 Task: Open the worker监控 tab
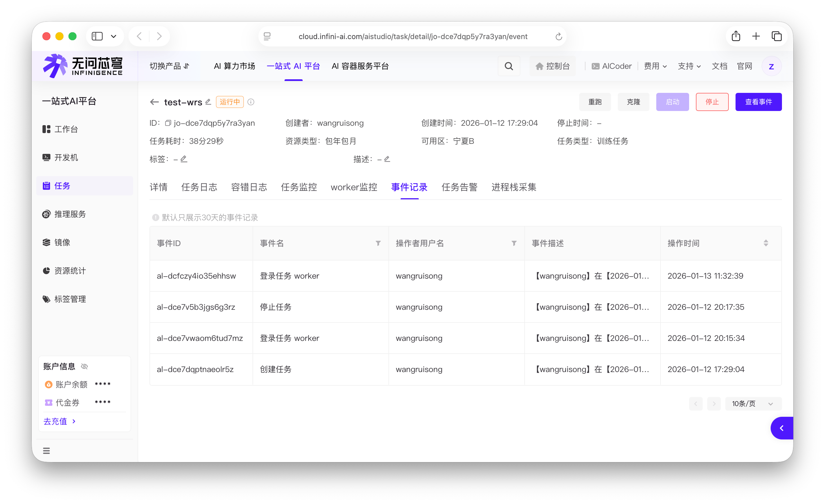click(x=354, y=187)
